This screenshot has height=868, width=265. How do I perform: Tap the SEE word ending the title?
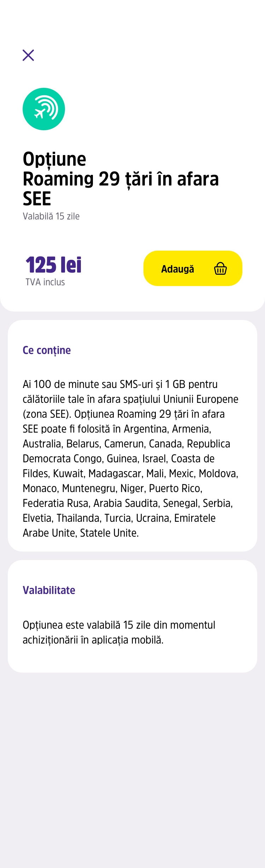click(37, 199)
